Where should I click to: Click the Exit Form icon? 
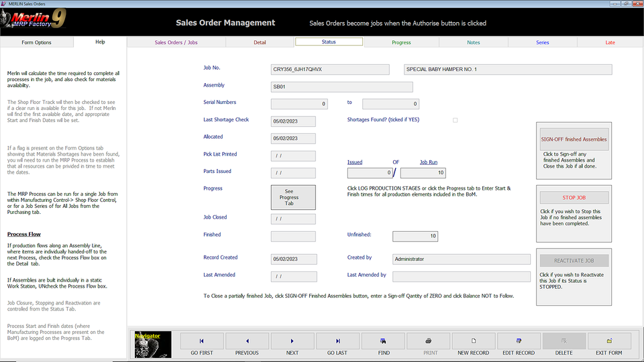click(609, 341)
